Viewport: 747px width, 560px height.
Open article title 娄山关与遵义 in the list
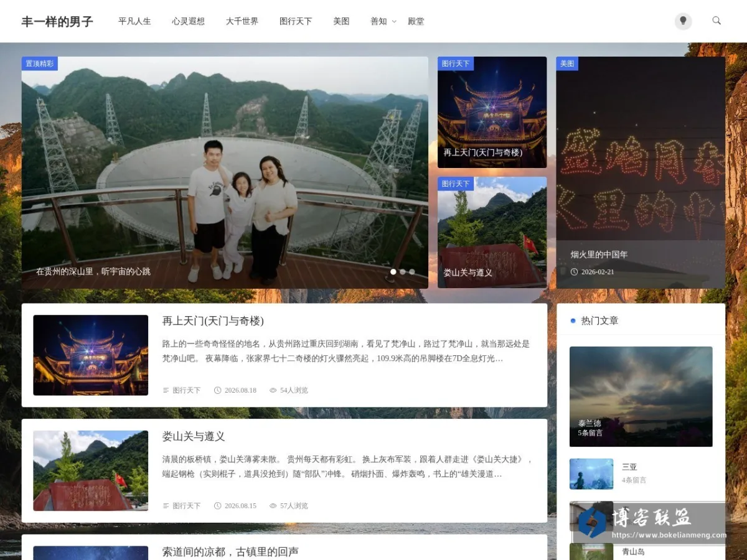pos(194,437)
